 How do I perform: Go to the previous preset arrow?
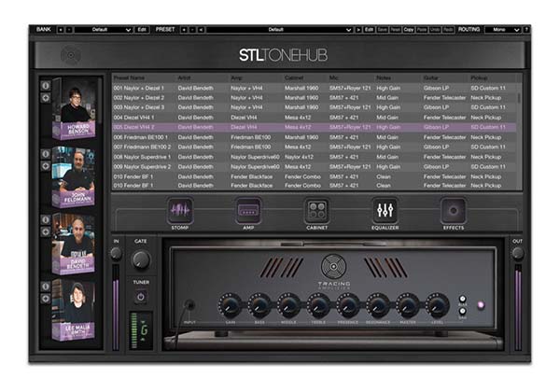click(x=201, y=30)
